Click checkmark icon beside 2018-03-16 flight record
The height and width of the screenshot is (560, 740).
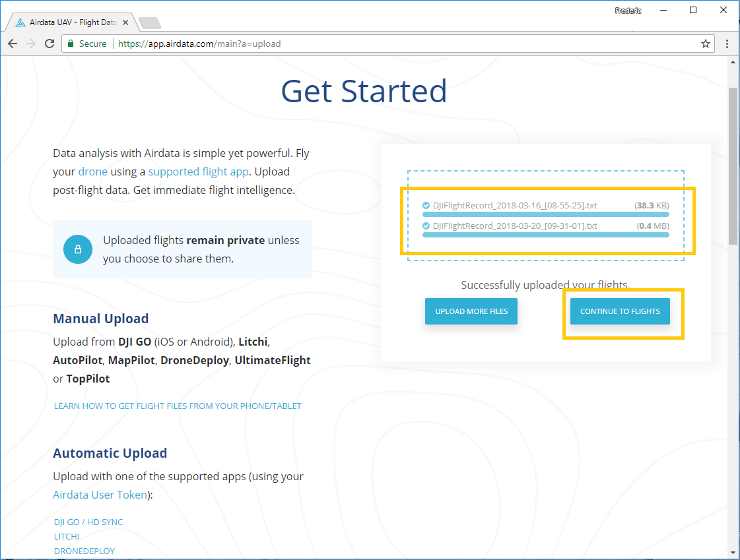coord(426,206)
